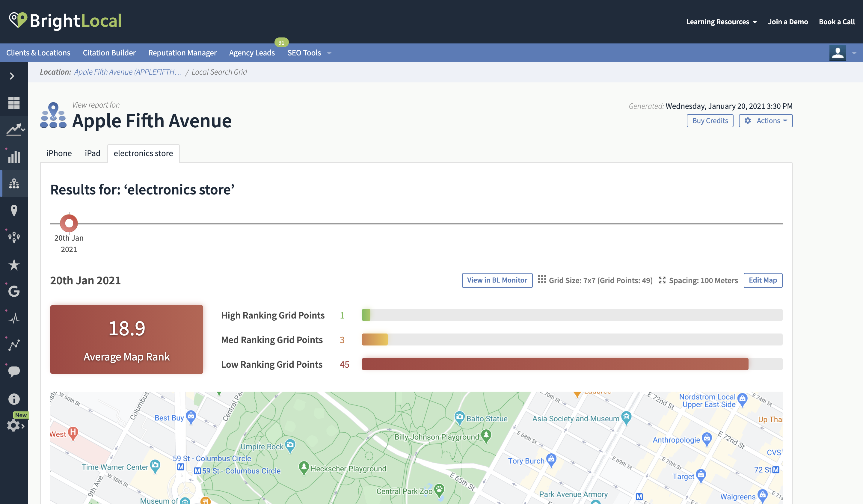This screenshot has height=504, width=863.
Task: Open the multiple map pins sidebar icon
Action: click(x=14, y=237)
